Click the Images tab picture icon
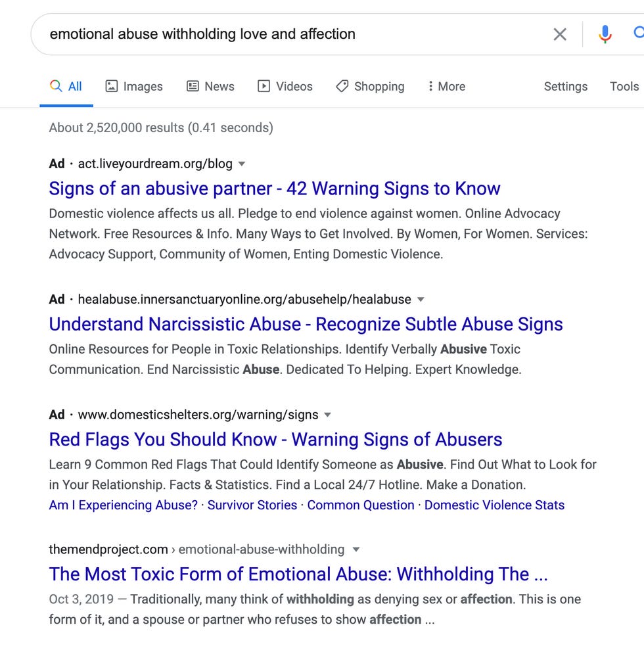This screenshot has height=648, width=644. 111,86
